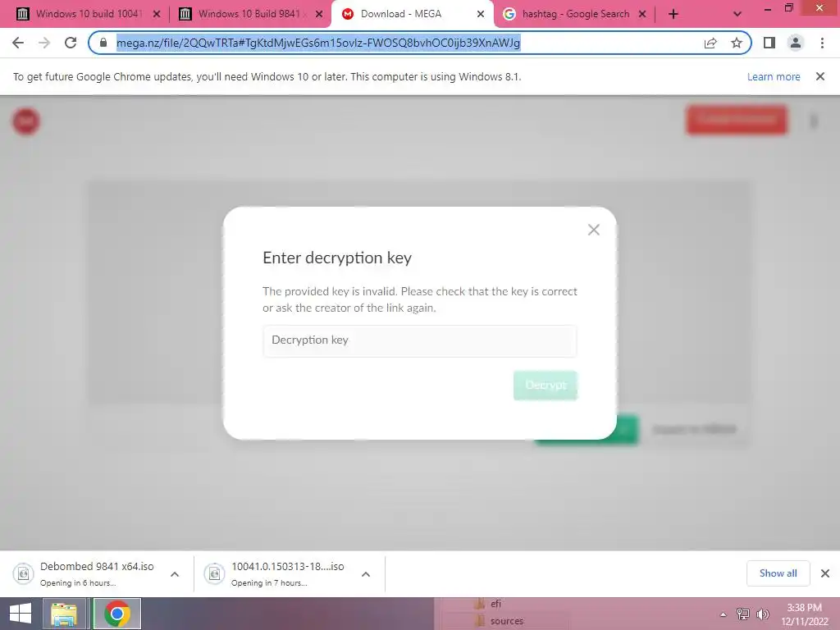Close the Enter decryption key dialog
840x630 pixels.
coord(594,230)
